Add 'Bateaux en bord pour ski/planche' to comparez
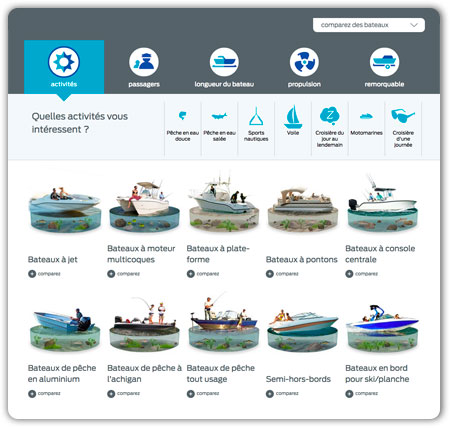The height and width of the screenshot is (428, 450). click(362, 394)
